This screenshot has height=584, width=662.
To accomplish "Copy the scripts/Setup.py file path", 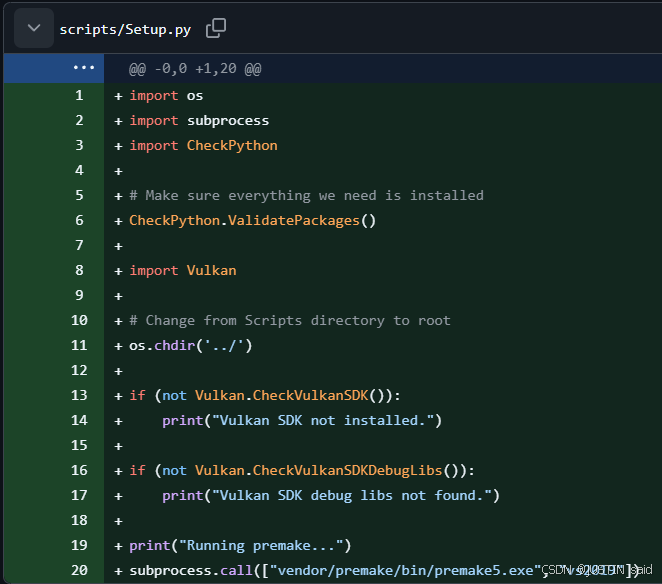I will pyautogui.click(x=216, y=28).
